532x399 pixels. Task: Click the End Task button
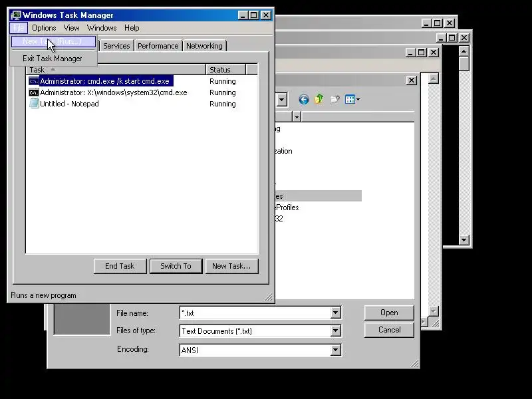tap(120, 266)
